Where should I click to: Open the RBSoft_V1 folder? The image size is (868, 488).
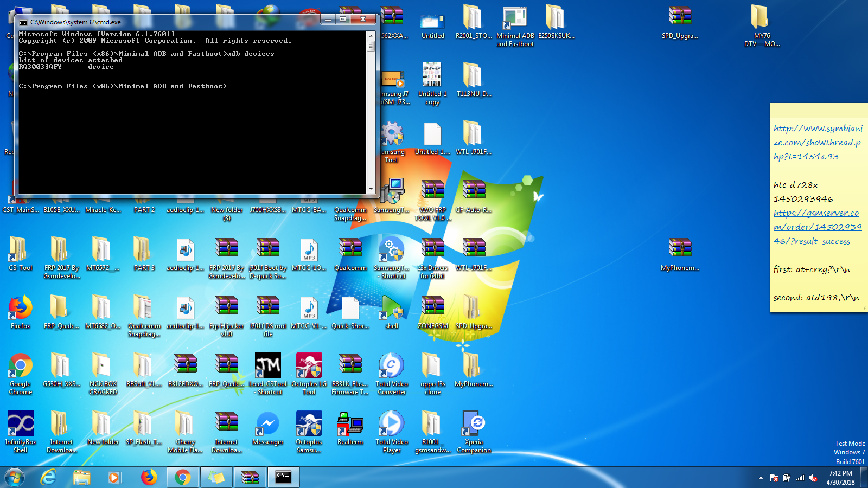144,370
